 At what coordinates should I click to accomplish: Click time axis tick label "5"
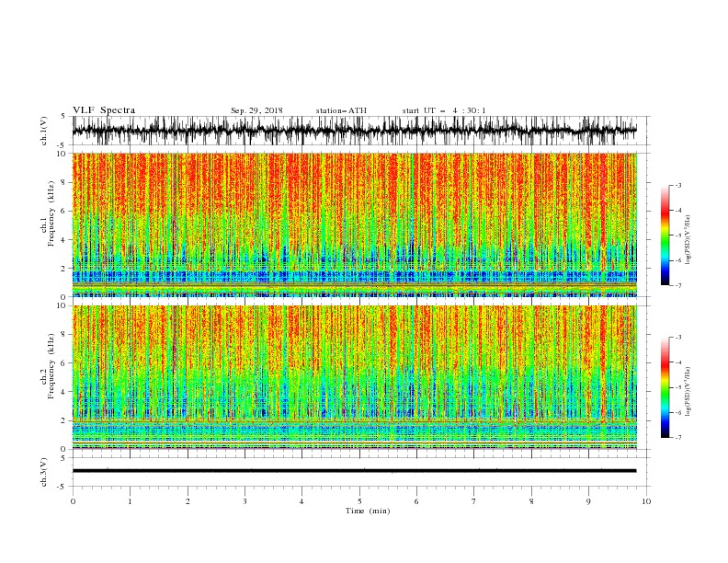[x=359, y=501]
